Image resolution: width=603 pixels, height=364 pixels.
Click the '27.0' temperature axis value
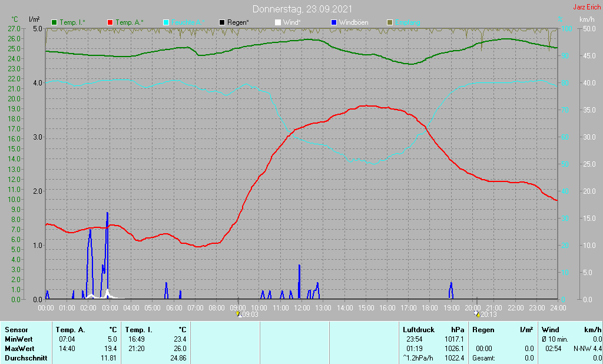[14, 29]
